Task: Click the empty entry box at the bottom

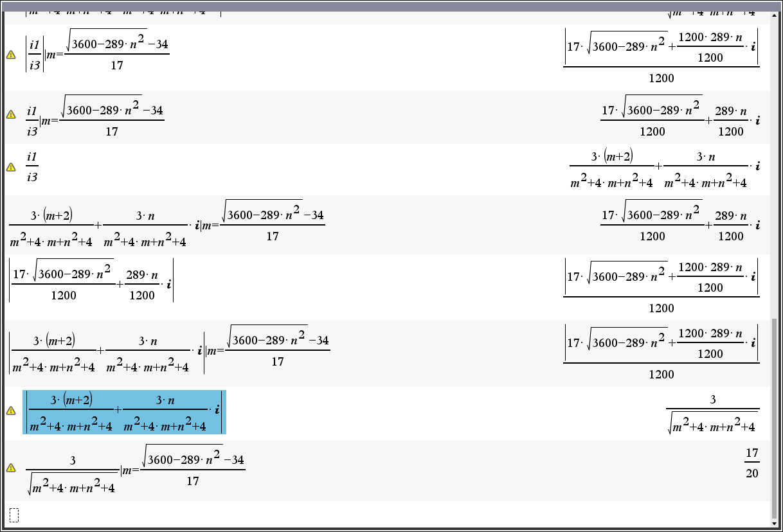Action: tap(14, 515)
